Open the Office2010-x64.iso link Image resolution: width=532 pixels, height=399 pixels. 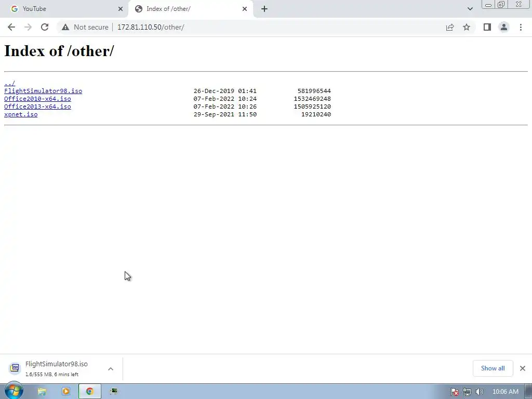[x=37, y=99]
